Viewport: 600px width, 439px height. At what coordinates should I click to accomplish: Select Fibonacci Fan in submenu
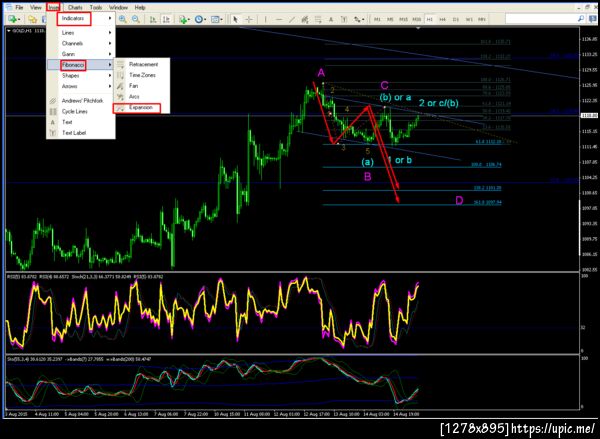(x=142, y=86)
